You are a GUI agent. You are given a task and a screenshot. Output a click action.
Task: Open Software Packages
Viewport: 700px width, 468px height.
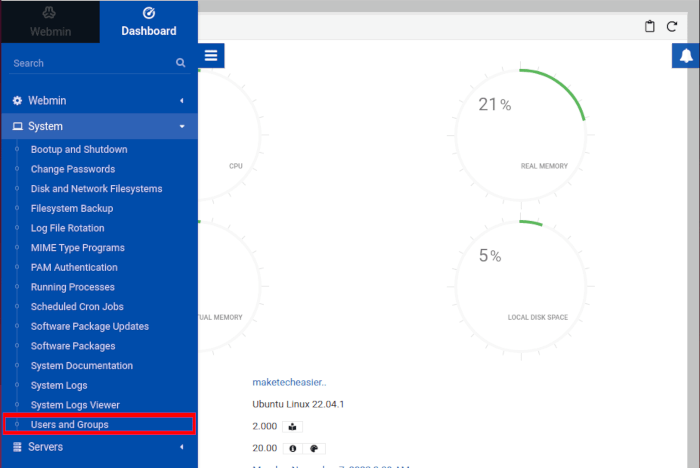73,346
